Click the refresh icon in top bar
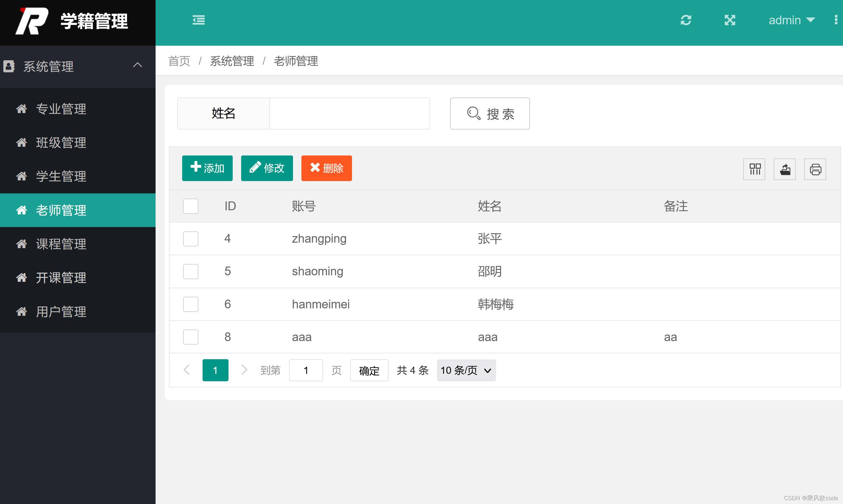 (686, 20)
